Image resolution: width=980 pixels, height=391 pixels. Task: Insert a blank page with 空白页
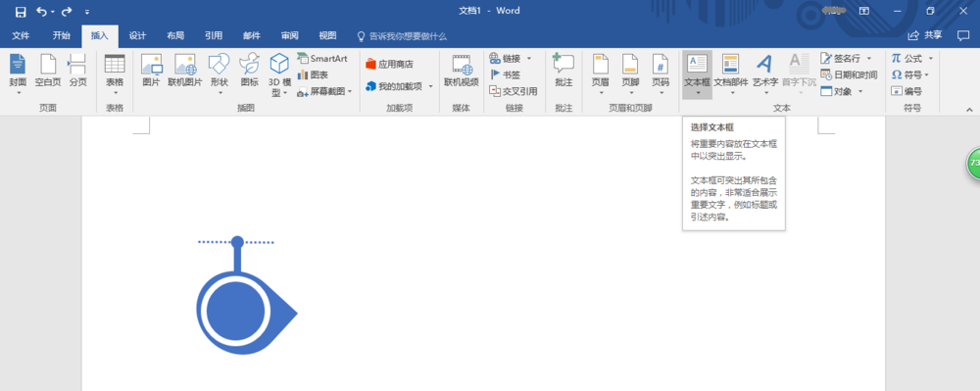[x=48, y=71]
